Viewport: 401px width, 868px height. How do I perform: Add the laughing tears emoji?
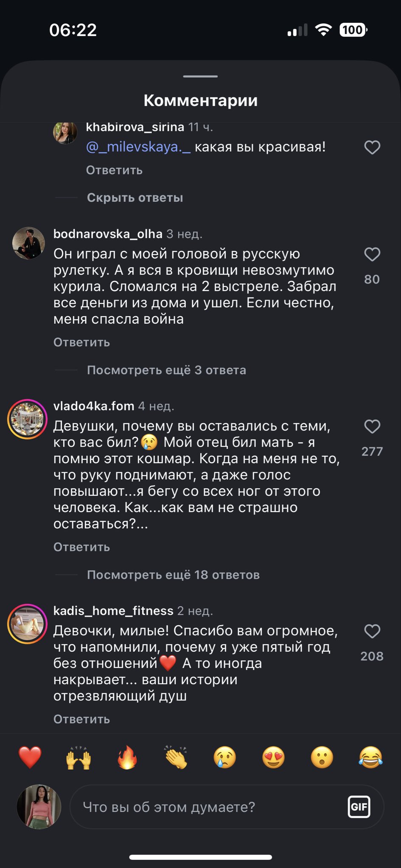[x=370, y=757]
